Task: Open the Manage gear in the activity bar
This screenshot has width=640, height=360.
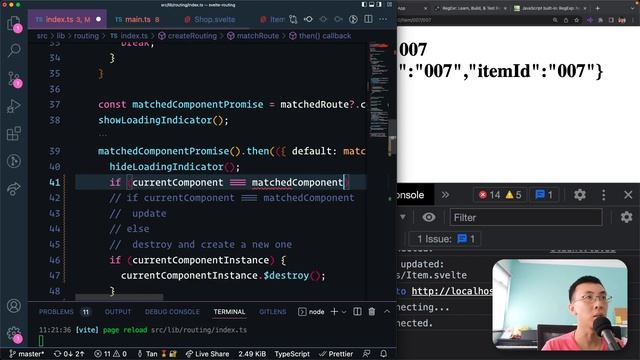Action: pos(14,334)
